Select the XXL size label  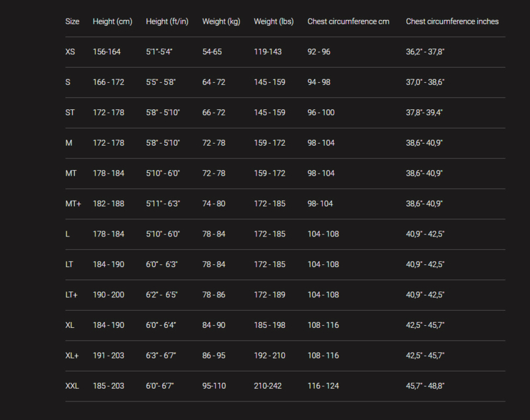click(x=72, y=386)
